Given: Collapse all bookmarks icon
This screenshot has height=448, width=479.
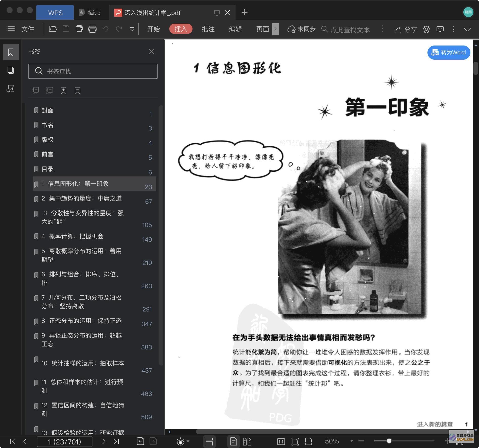Looking at the screenshot, I should pyautogui.click(x=49, y=90).
